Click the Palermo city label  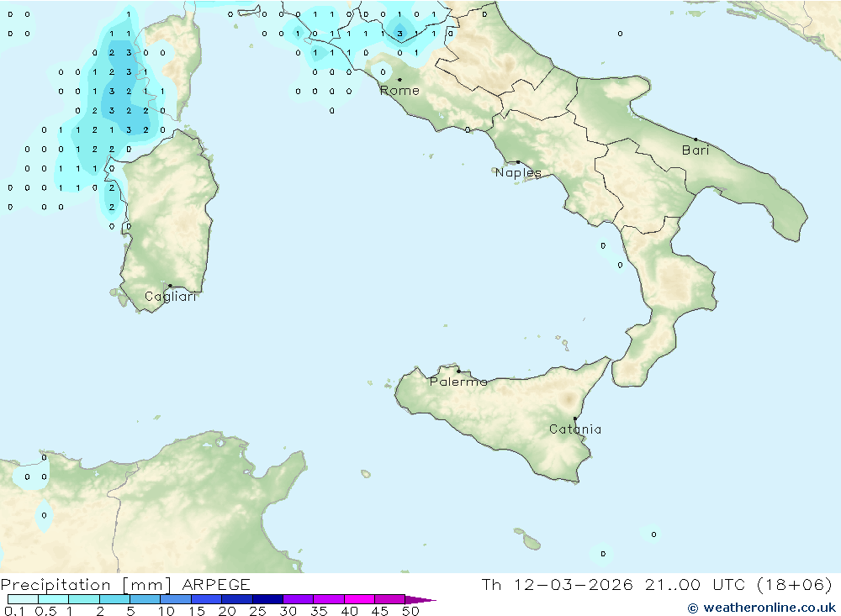pyautogui.click(x=458, y=382)
